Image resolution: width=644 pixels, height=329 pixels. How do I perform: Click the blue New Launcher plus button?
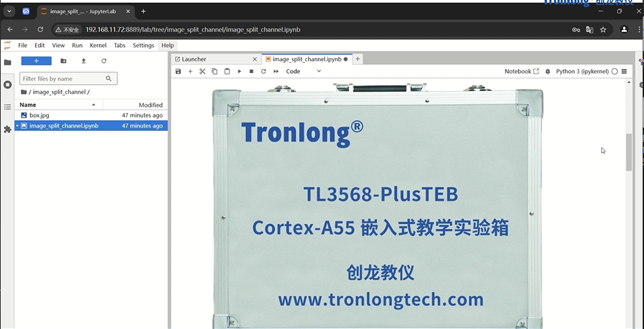click(37, 61)
